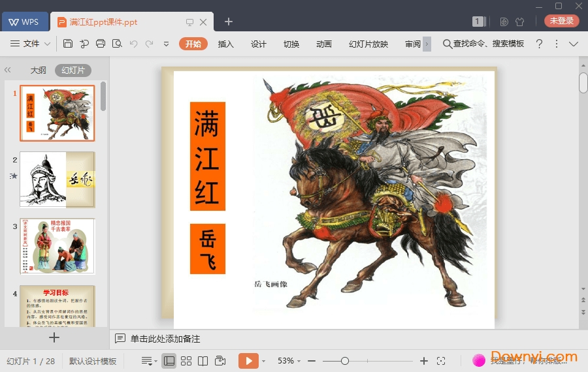Select slide 4 thumbnail 学习目标
The image size is (588, 372).
[x=57, y=305]
